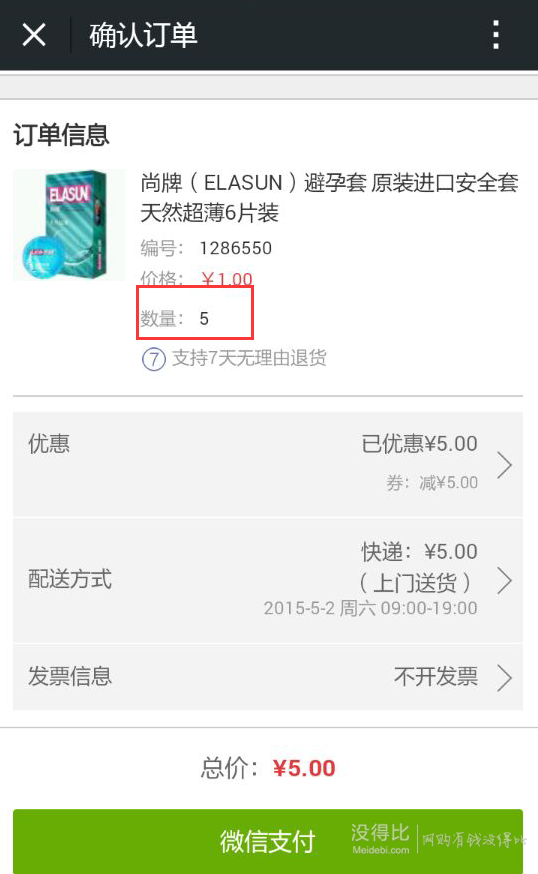The image size is (538, 874).
Task: Select the quantity value 5
Action: click(204, 319)
